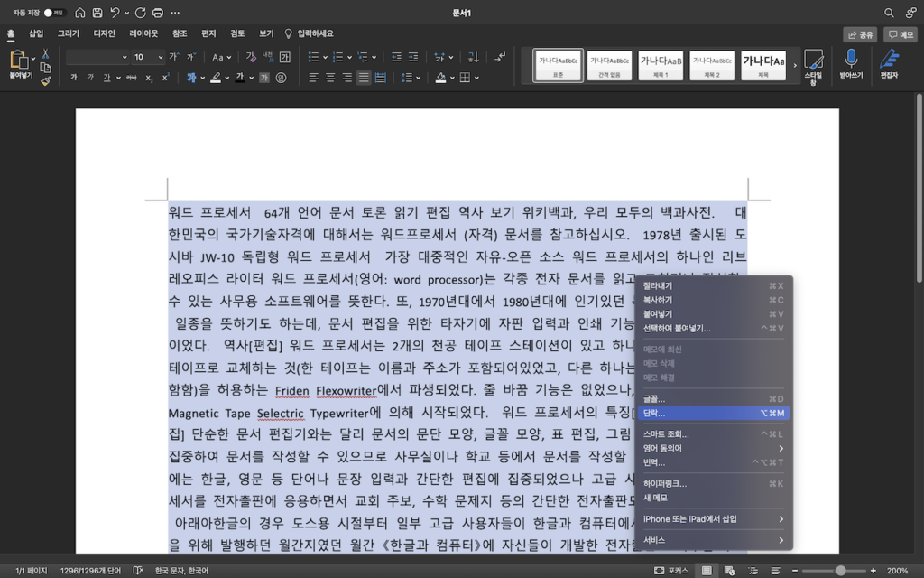The image size is (924, 578).
Task: Click the Sort icon
Action: point(473,57)
